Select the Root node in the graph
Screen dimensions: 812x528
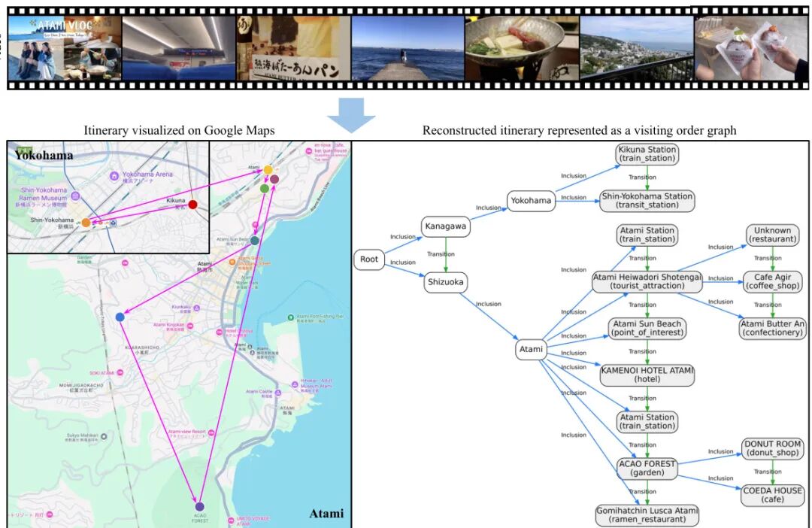369,259
